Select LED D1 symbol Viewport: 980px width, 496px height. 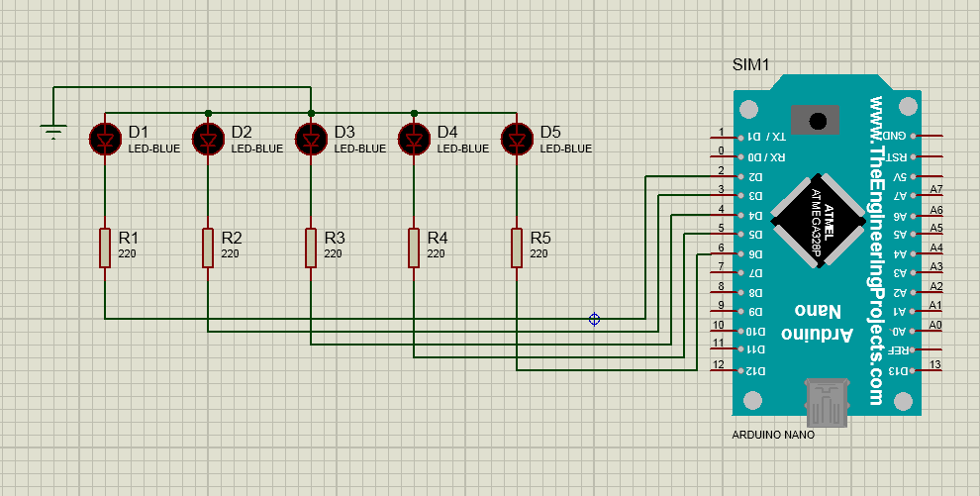tap(104, 139)
